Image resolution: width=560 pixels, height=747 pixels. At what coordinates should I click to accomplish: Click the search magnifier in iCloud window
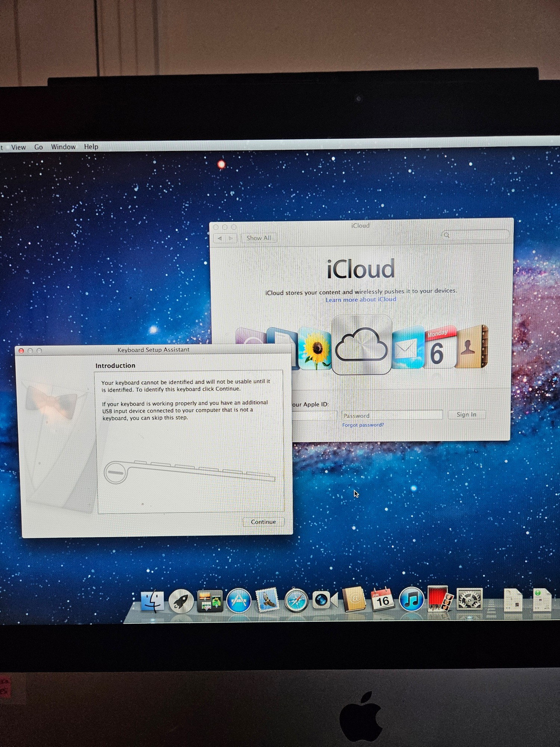(x=447, y=235)
